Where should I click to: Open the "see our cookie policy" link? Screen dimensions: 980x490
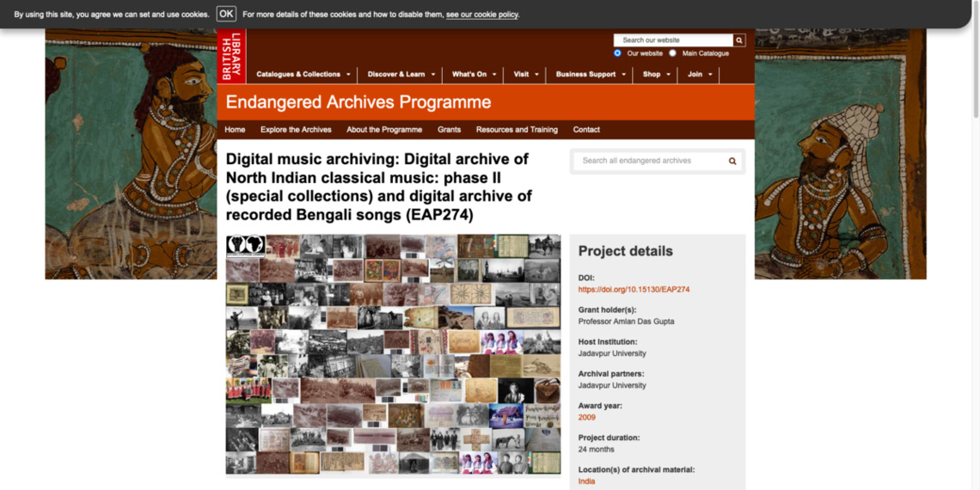[x=482, y=15]
